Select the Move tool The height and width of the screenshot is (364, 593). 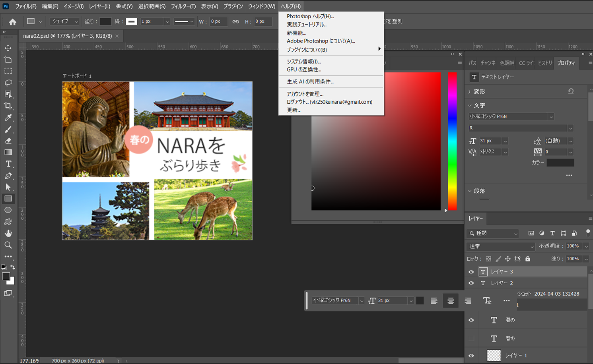(8, 48)
